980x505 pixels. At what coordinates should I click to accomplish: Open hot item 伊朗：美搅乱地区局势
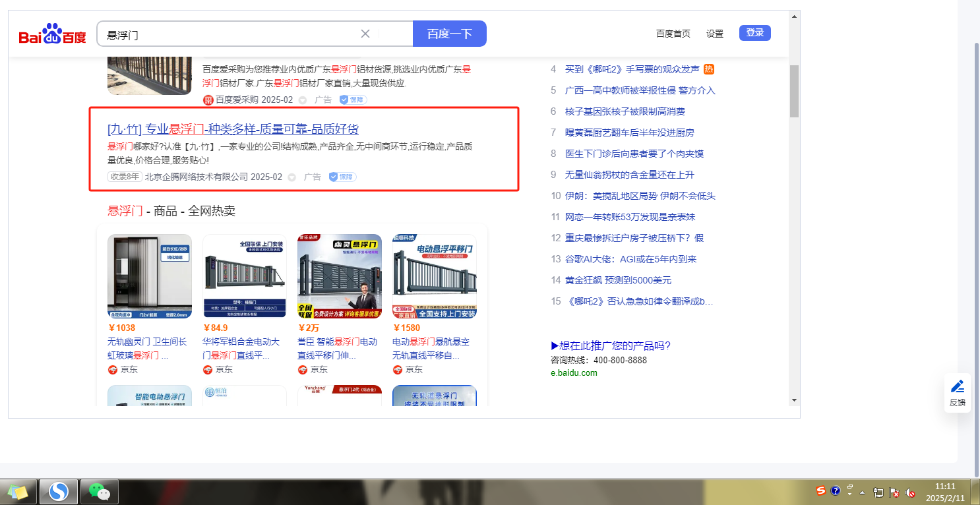point(640,196)
